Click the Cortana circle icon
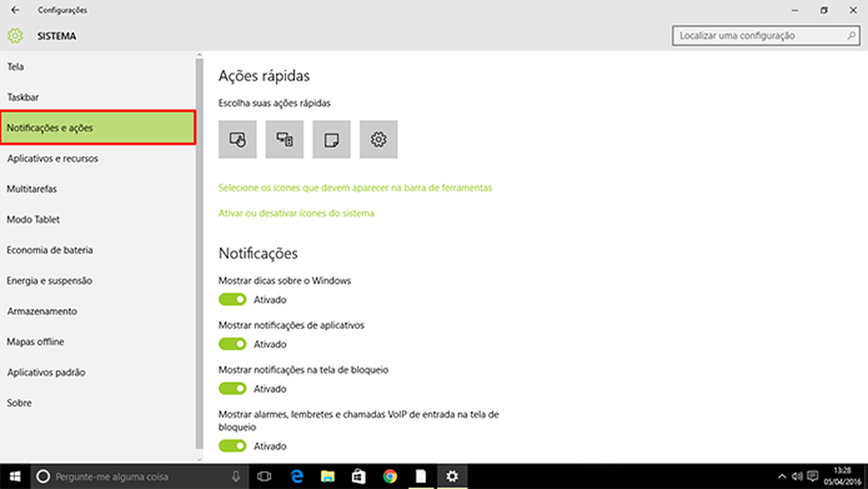Viewport: 868px width, 489px height. (x=43, y=477)
